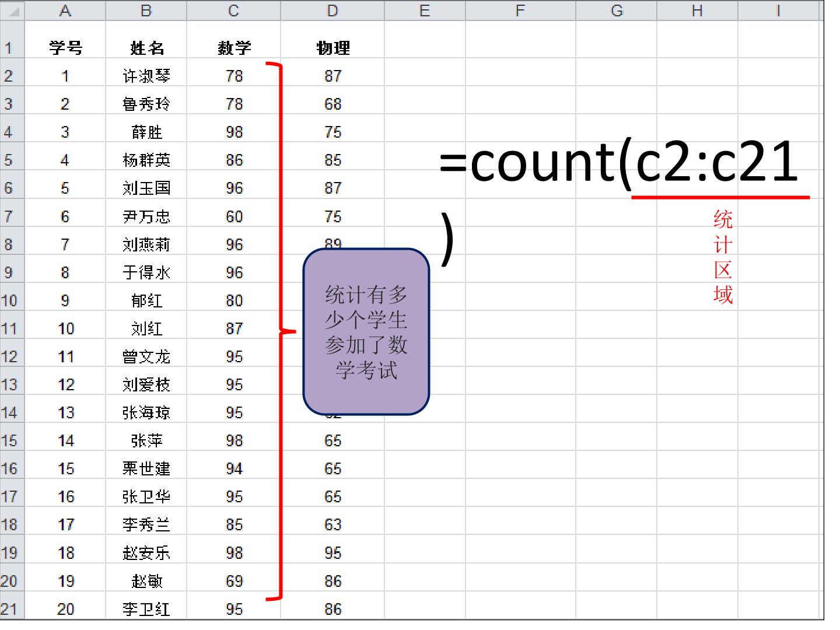The height and width of the screenshot is (630, 840).
Task: Select column C header
Action: [x=233, y=10]
